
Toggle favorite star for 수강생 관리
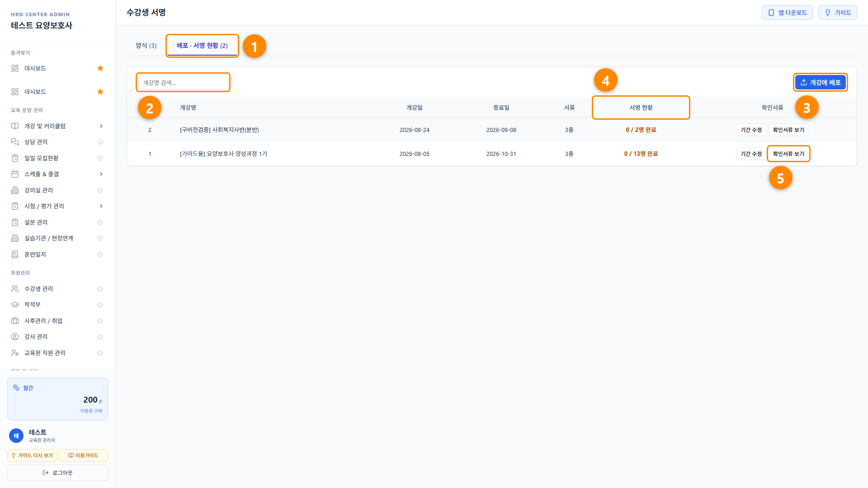pos(100,289)
